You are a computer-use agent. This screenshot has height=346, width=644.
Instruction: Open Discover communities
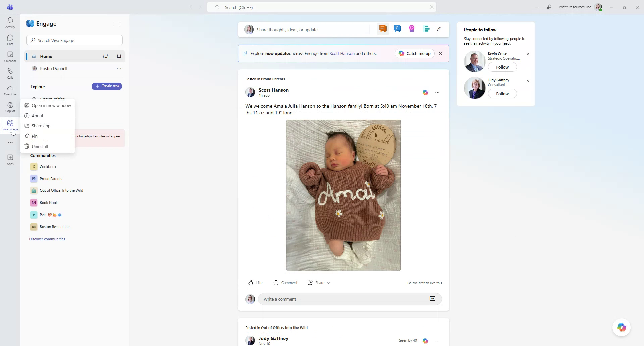pos(47,239)
